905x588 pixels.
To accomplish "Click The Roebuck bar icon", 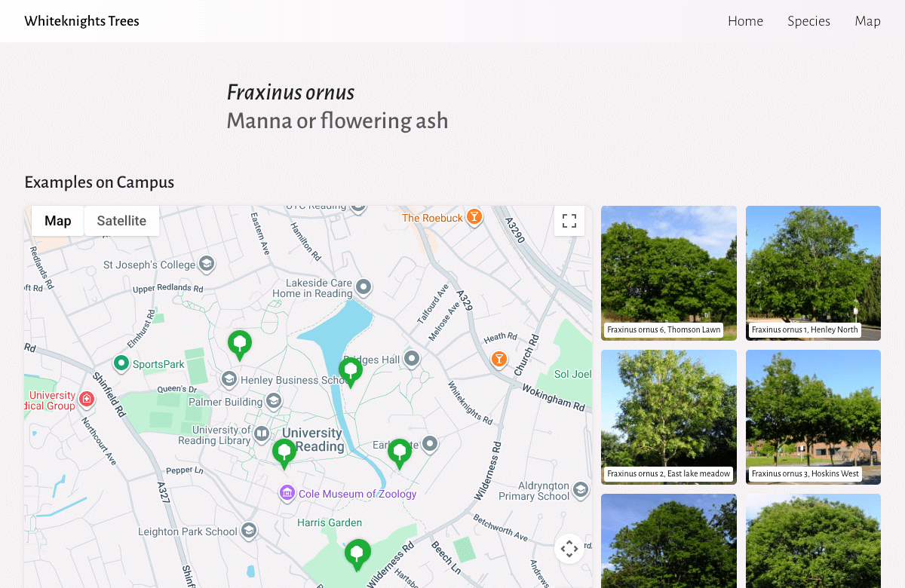I will tap(474, 217).
